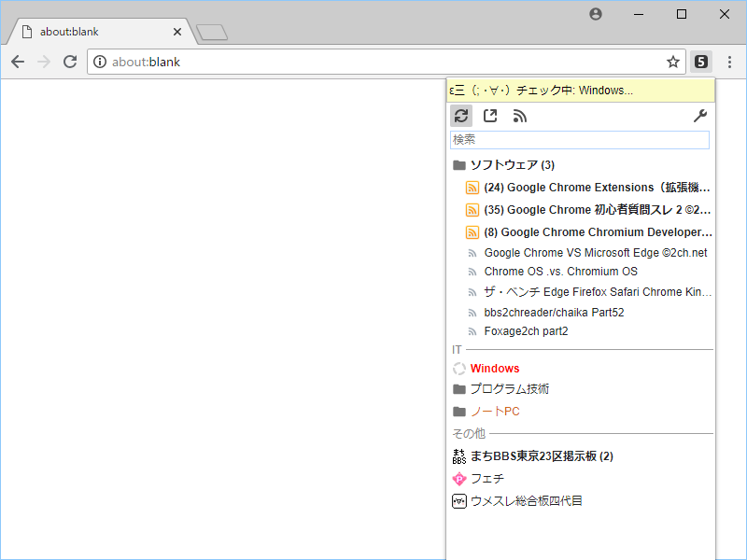This screenshot has height=560, width=747.
Task: Open a new tab with the new-tab button
Action: [212, 33]
